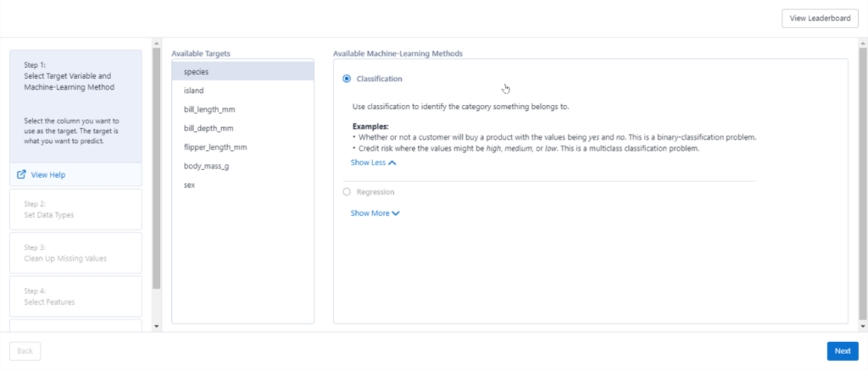Choose body_mass_g as the target

[243, 166]
